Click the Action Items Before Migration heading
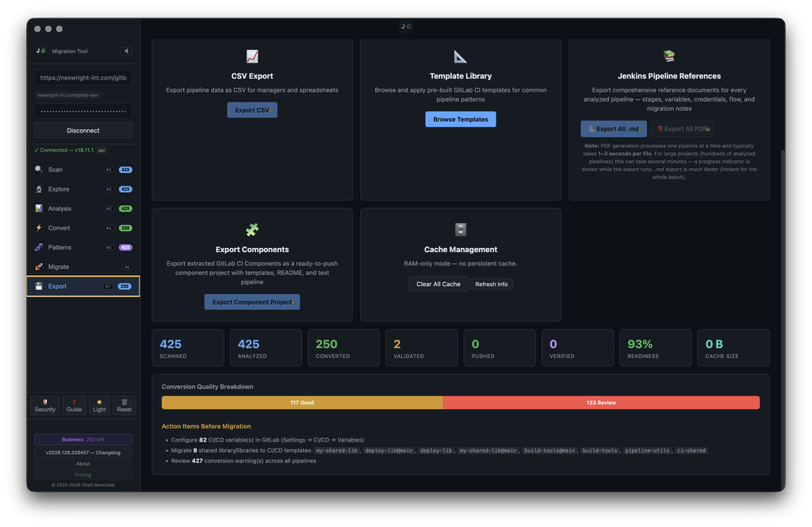 click(x=206, y=426)
